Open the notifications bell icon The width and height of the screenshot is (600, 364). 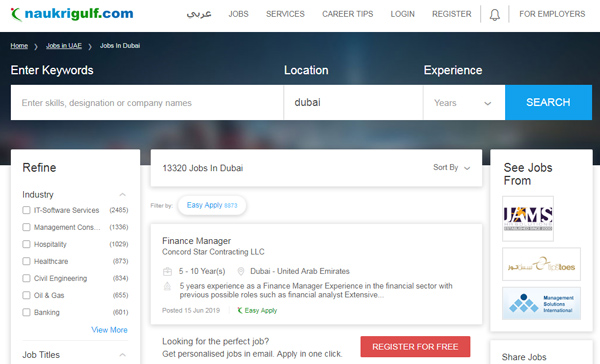point(494,15)
